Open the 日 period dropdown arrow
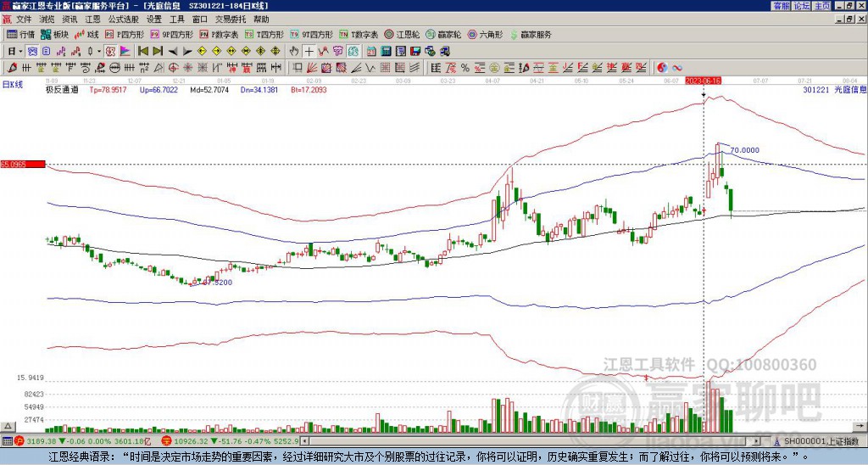 [x=20, y=52]
